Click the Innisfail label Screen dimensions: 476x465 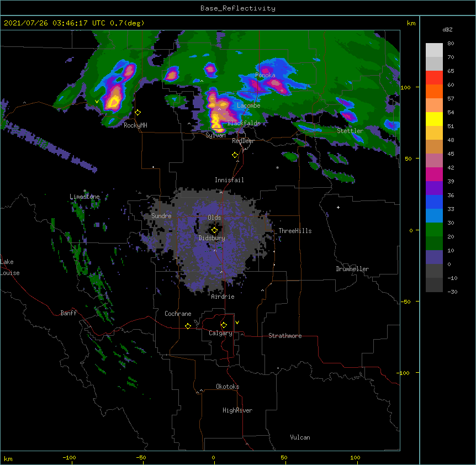coord(229,180)
